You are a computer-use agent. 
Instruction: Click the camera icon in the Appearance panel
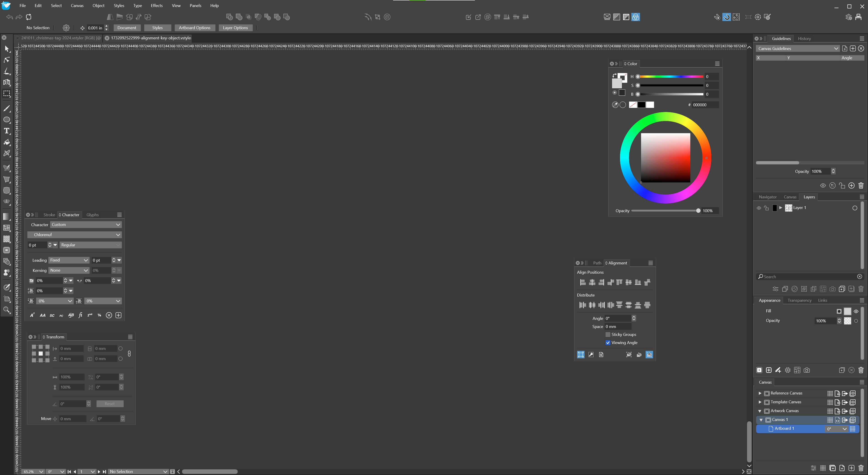[807, 370]
